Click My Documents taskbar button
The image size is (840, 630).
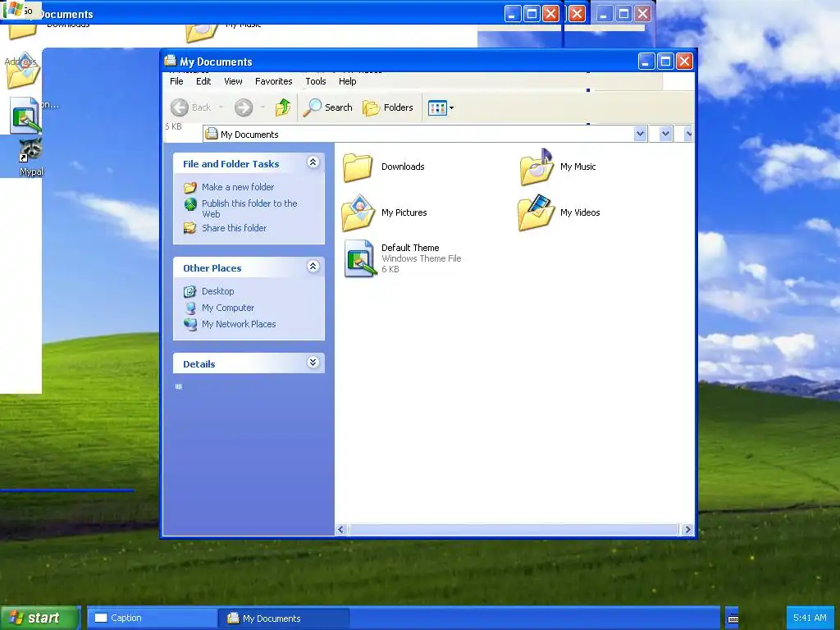(283, 619)
